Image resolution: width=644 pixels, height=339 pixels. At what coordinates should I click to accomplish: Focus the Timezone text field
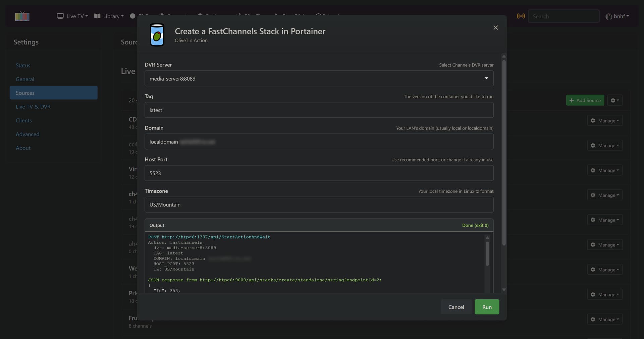[x=319, y=205]
